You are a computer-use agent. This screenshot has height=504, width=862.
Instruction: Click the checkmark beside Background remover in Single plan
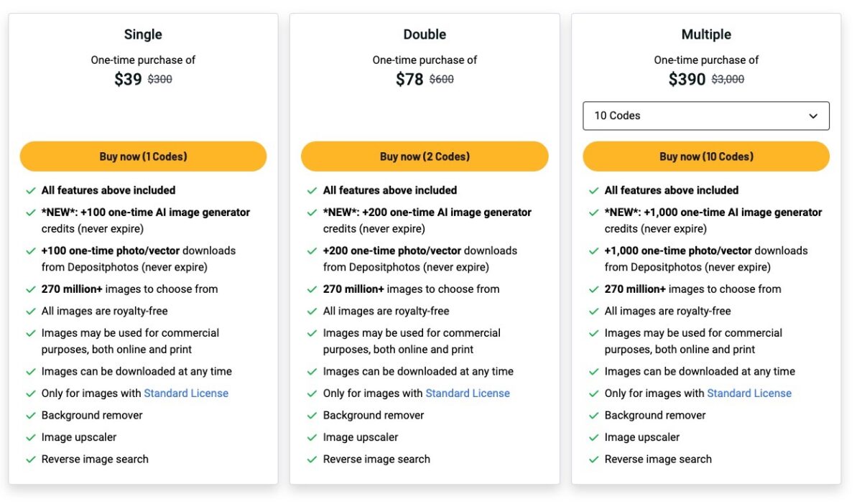[x=30, y=415]
